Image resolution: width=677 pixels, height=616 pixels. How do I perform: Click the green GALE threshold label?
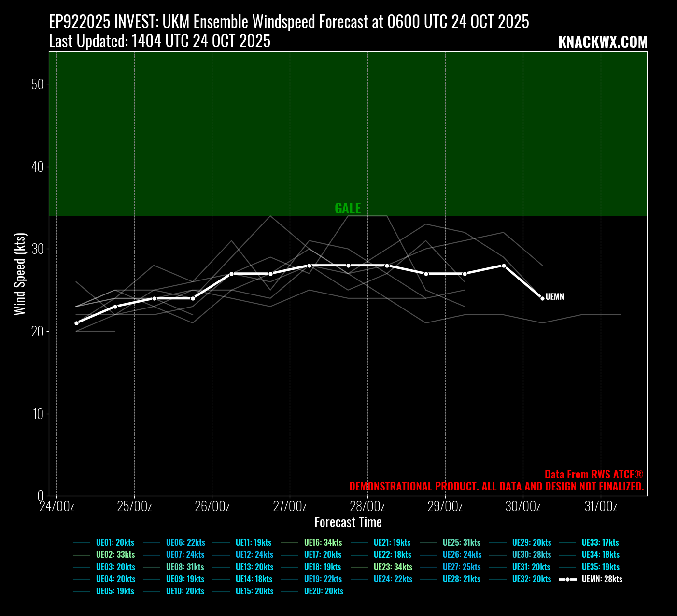click(348, 208)
